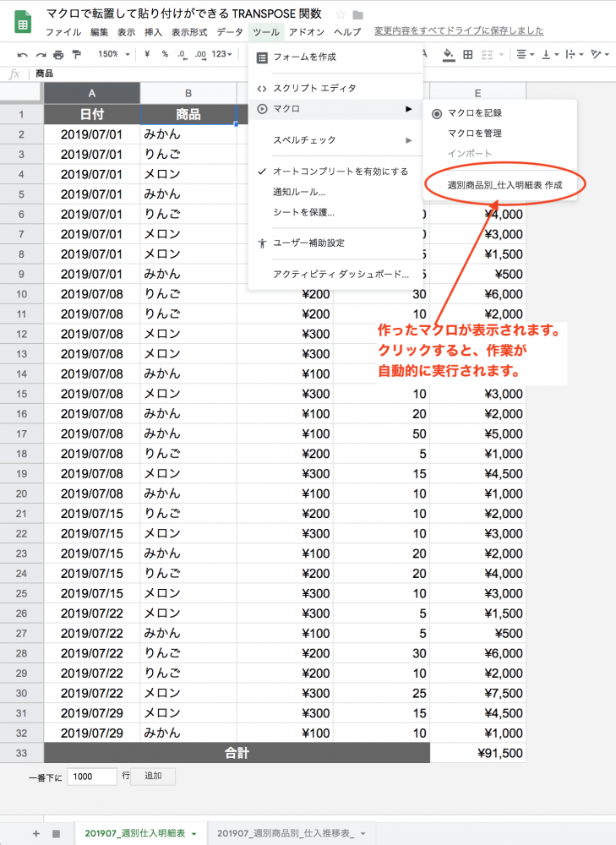Click the borders grid icon

(469, 54)
